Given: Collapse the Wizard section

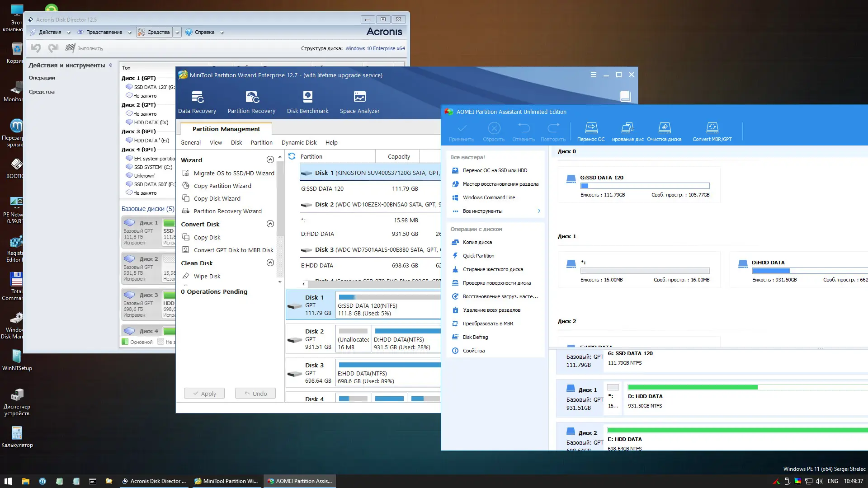Looking at the screenshot, I should pos(270,160).
